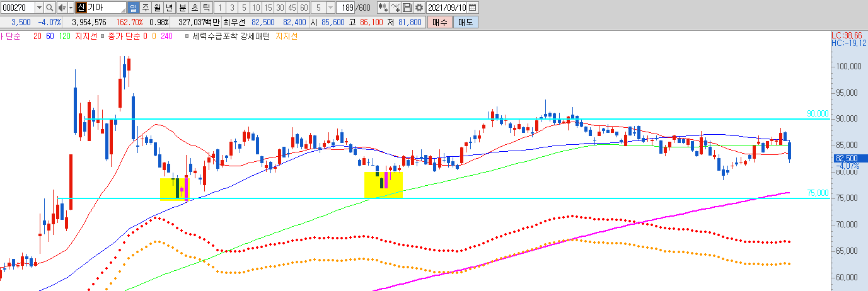Select the 년 yearly chart period
This screenshot has width=868, height=291.
click(x=169, y=8)
